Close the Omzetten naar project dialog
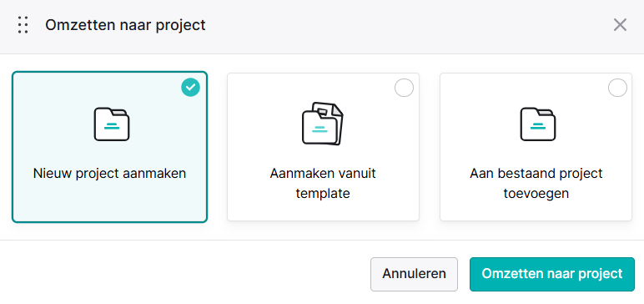644x304 pixels. pos(620,25)
